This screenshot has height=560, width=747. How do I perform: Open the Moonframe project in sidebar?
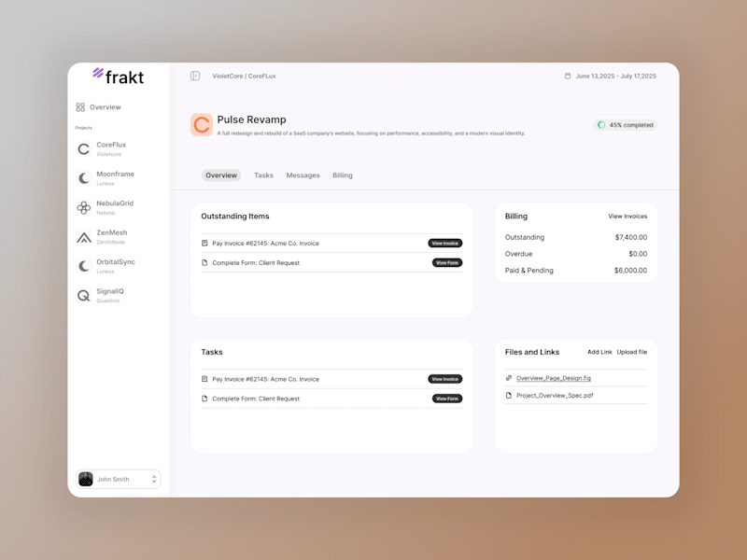pyautogui.click(x=106, y=178)
